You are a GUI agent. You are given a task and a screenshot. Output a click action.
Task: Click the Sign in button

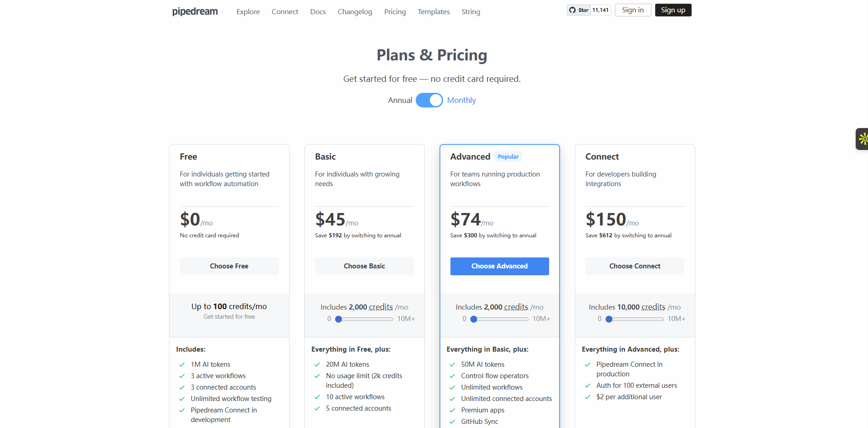(633, 10)
